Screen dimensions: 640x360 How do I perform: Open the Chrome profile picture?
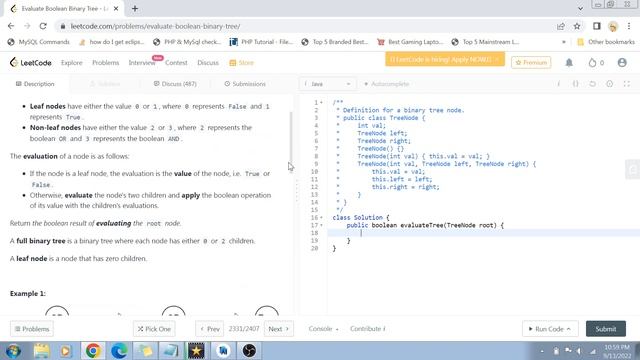pyautogui.click(x=613, y=26)
